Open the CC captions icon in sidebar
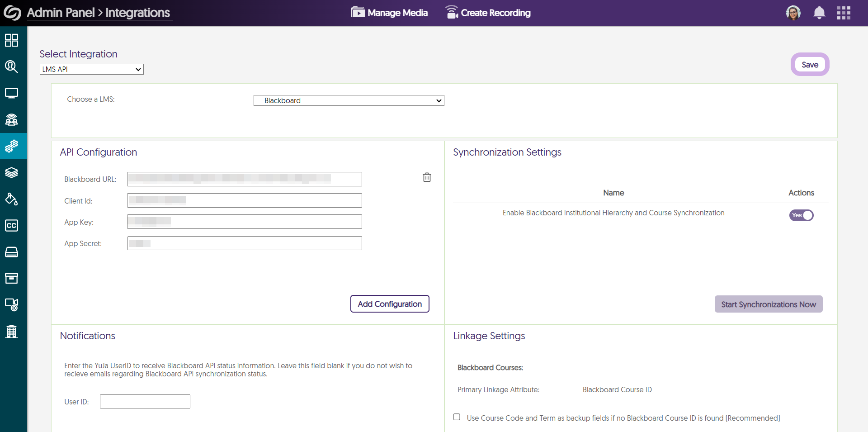The image size is (868, 432). (11, 225)
